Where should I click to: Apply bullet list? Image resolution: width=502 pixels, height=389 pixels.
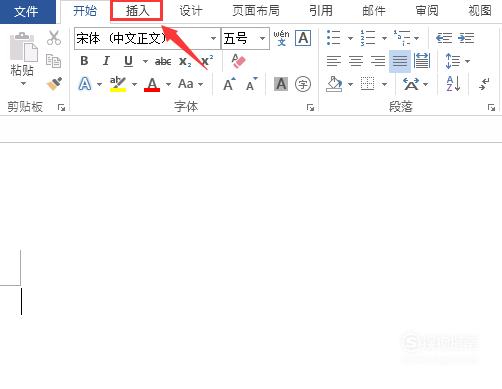coord(334,38)
